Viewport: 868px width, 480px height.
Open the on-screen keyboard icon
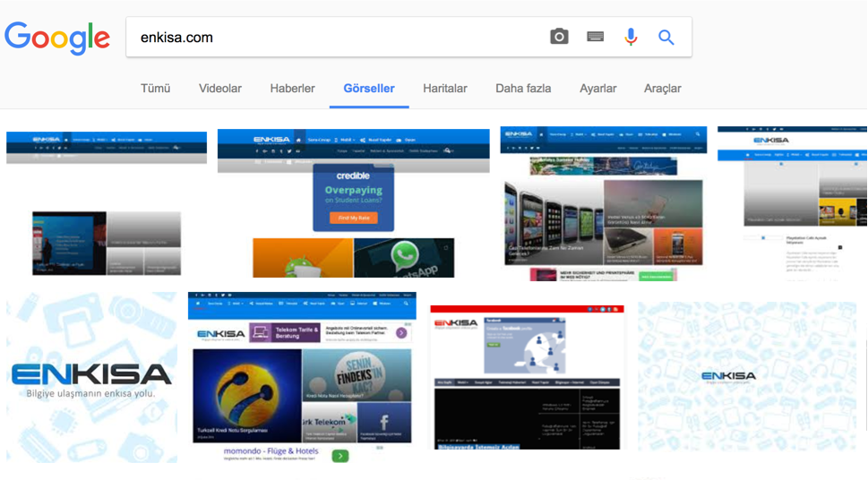pos(595,37)
